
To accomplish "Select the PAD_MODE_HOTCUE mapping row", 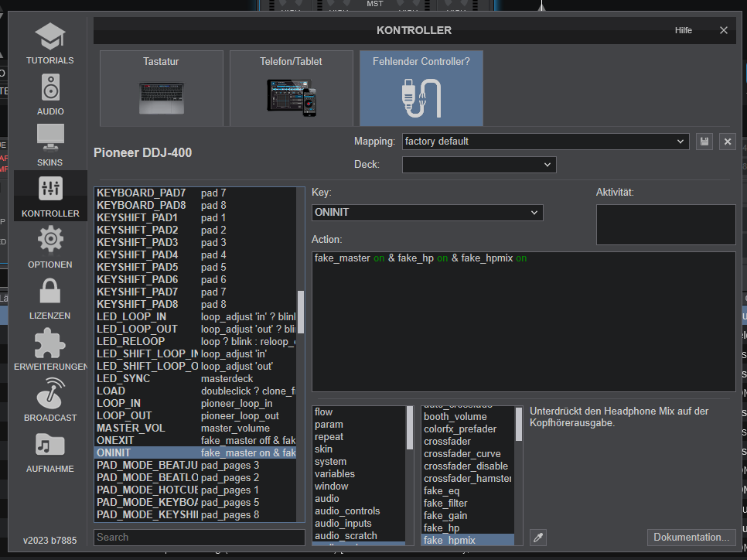I will (x=196, y=490).
